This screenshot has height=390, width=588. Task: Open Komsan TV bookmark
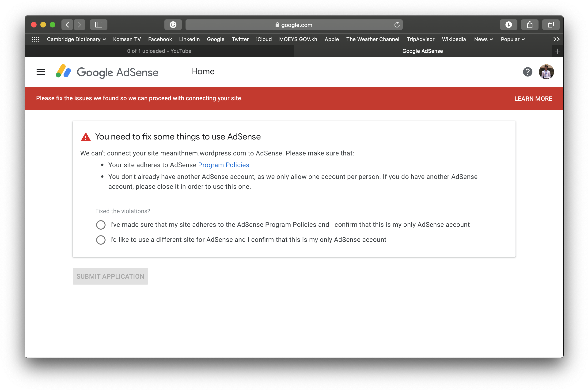[127, 39]
